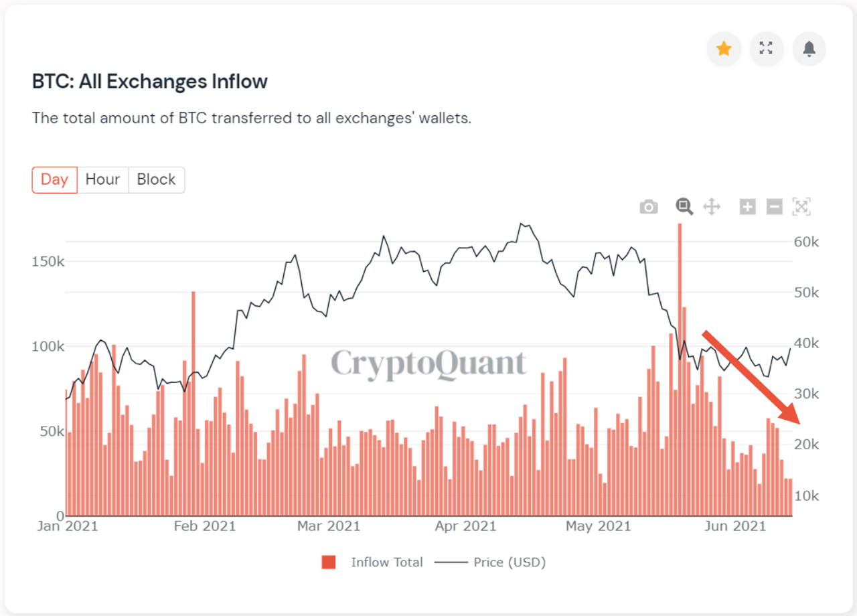Click the camera snapshot icon above the chart

tap(648, 206)
